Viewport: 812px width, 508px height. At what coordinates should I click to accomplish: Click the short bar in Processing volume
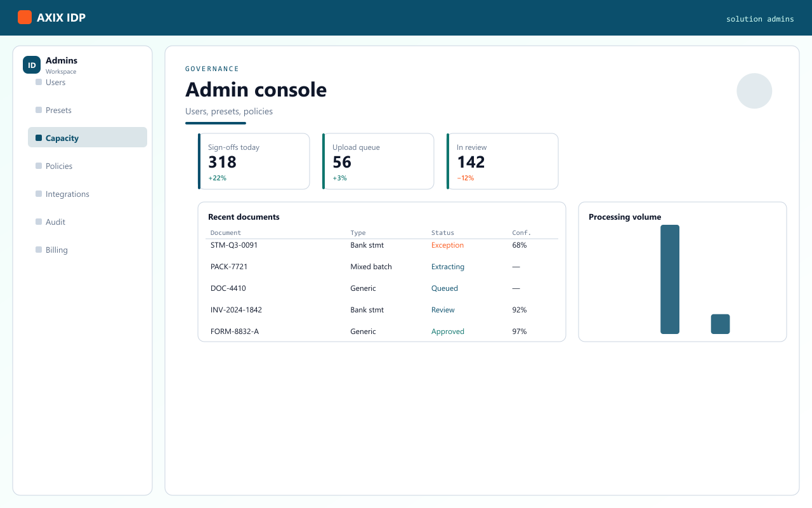[x=721, y=324]
